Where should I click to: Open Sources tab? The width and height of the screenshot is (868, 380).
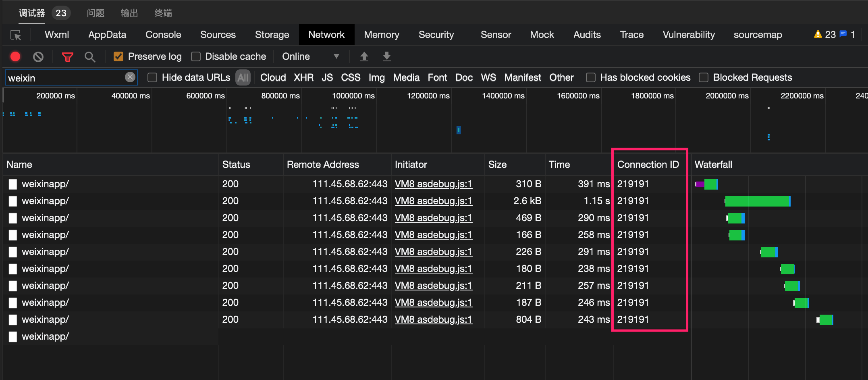(218, 35)
